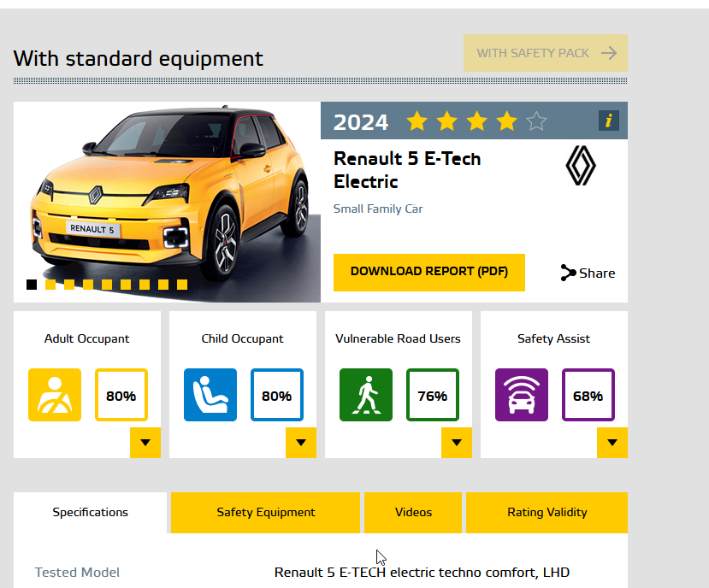The width and height of the screenshot is (709, 588).
Task: Open the Videos tab
Action: tap(413, 513)
